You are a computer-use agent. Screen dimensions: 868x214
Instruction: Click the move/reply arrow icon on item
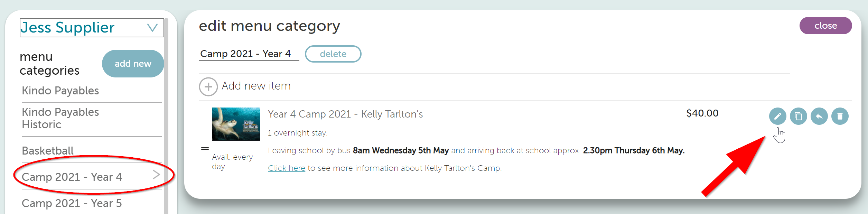(x=819, y=116)
